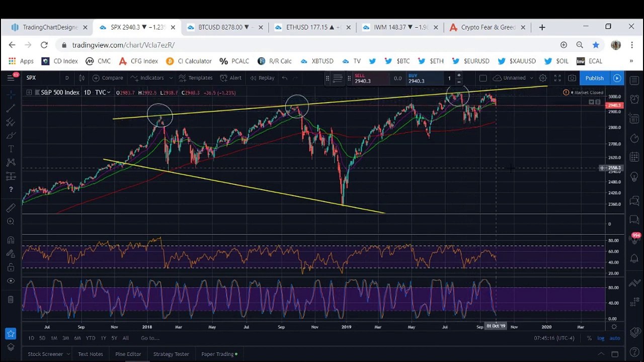Toggle log scale on the chart
The width and height of the screenshot is (644, 362).
click(x=601, y=338)
